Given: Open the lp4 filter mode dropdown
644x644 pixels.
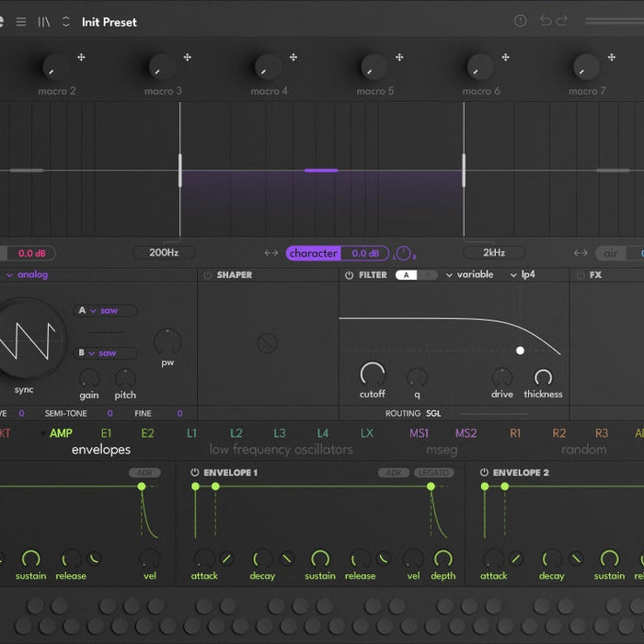Looking at the screenshot, I should (x=523, y=274).
